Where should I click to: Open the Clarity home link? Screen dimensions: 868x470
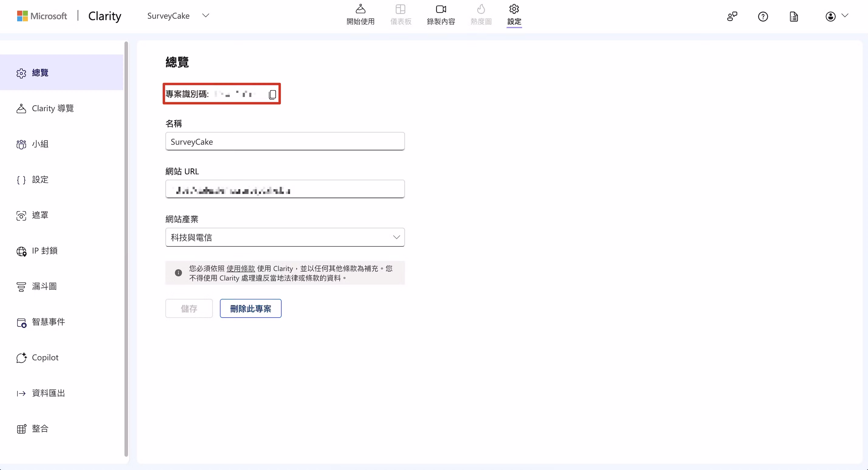pos(105,16)
